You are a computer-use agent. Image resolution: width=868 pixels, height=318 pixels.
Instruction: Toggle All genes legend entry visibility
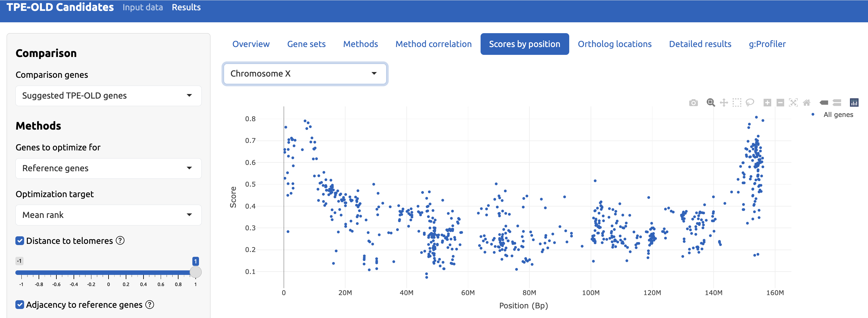838,115
